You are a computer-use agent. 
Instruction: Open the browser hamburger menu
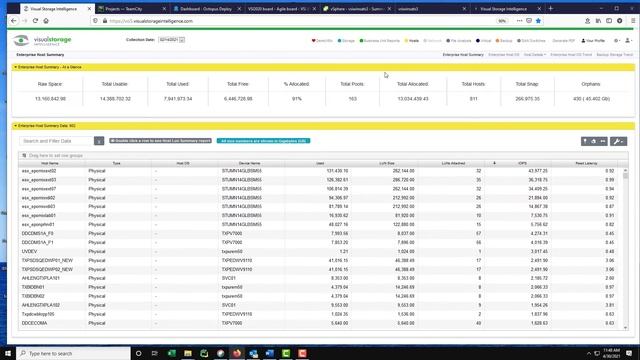coord(633,21)
